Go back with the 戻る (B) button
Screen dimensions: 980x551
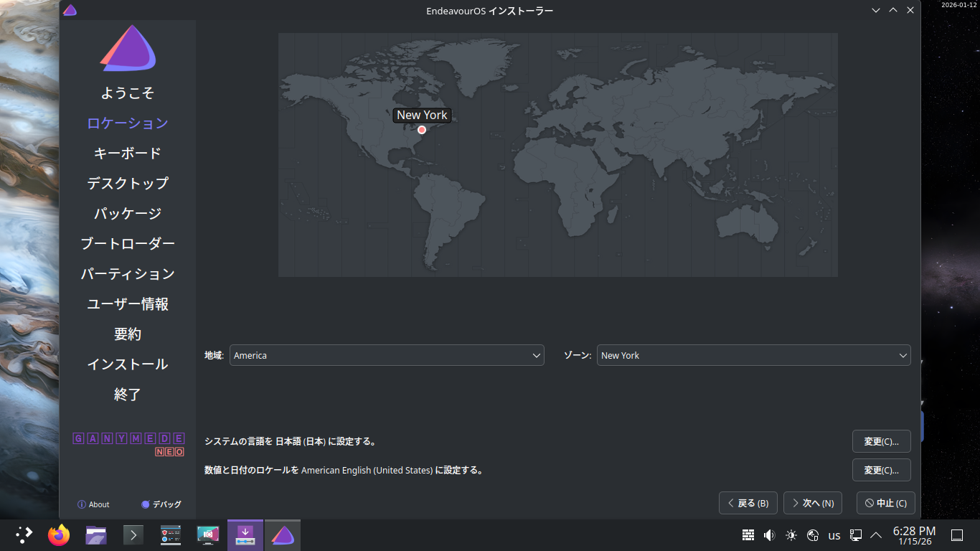click(x=748, y=503)
